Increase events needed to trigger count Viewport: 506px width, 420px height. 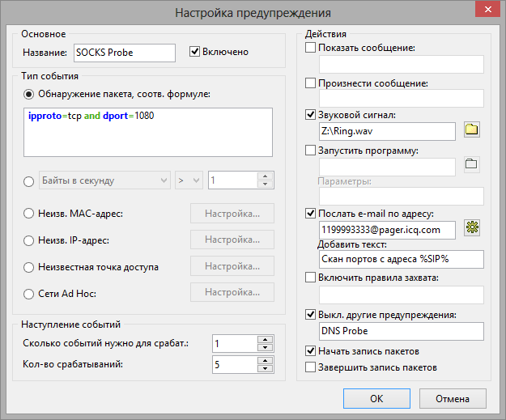click(266, 340)
